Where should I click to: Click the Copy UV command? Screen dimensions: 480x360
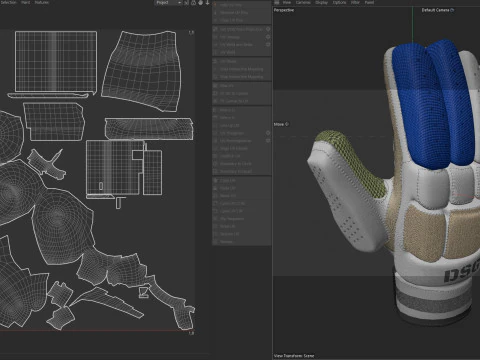coord(242,180)
